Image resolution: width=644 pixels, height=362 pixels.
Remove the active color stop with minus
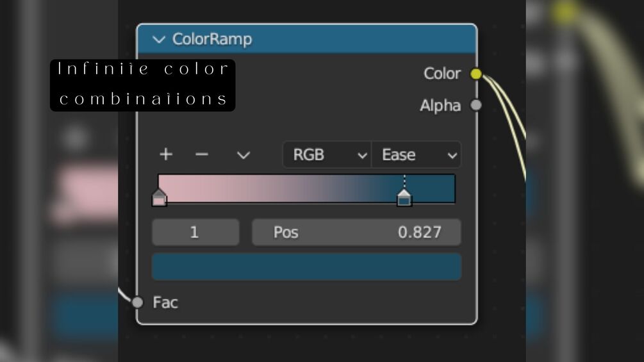coord(202,154)
